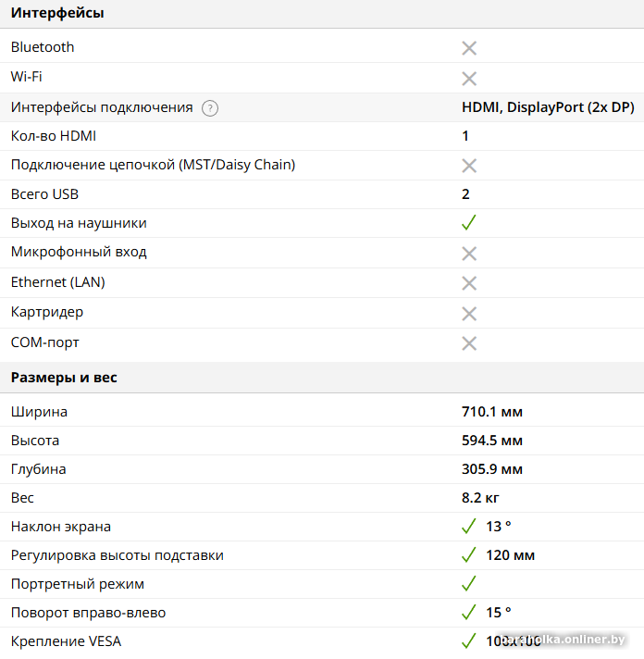The height and width of the screenshot is (659, 644).
Task: Click the cross icon for MST/Daisy Chain
Action: pyautogui.click(x=469, y=166)
